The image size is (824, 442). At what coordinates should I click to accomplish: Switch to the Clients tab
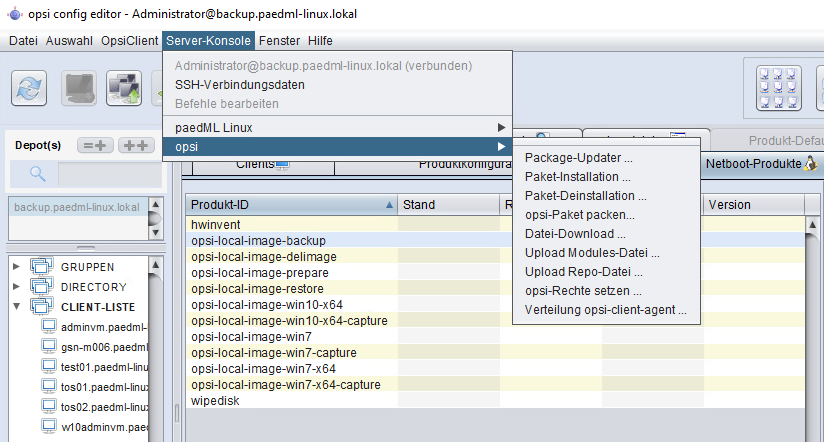pos(263,165)
